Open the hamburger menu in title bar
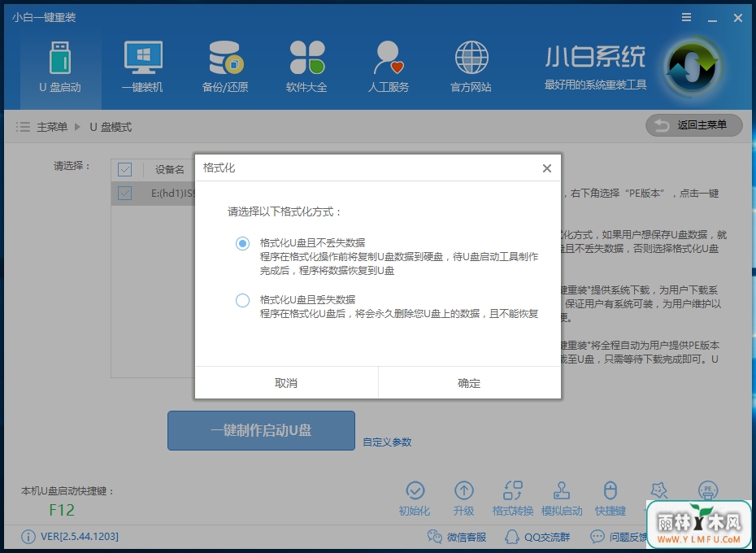The width and height of the screenshot is (756, 553). (687, 18)
